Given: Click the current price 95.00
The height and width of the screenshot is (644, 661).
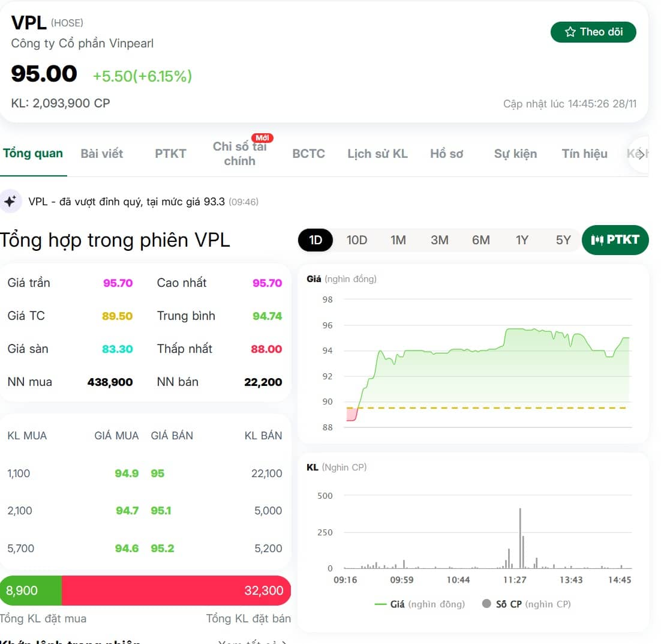Looking at the screenshot, I should (44, 74).
